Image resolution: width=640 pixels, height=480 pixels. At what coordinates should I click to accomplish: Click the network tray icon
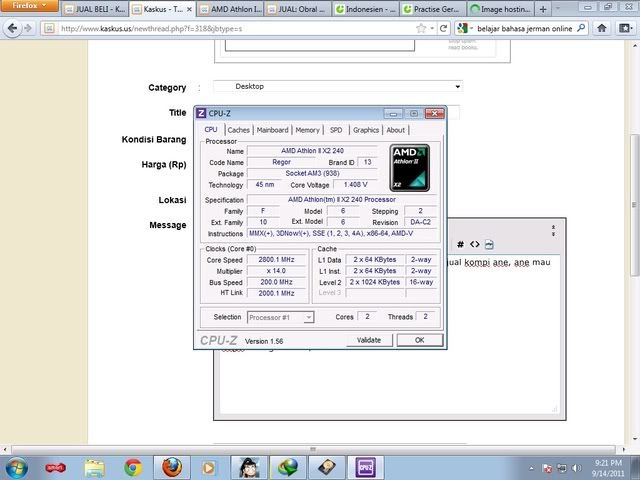click(562, 468)
